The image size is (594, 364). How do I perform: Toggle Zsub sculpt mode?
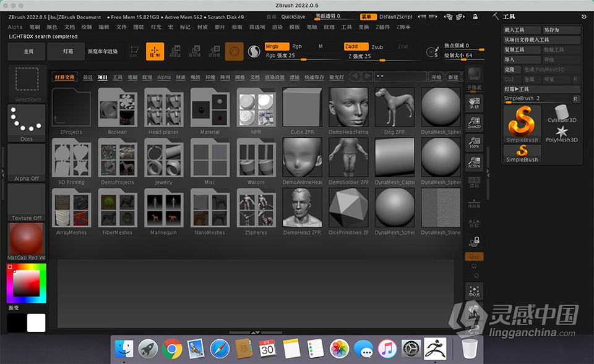click(377, 47)
